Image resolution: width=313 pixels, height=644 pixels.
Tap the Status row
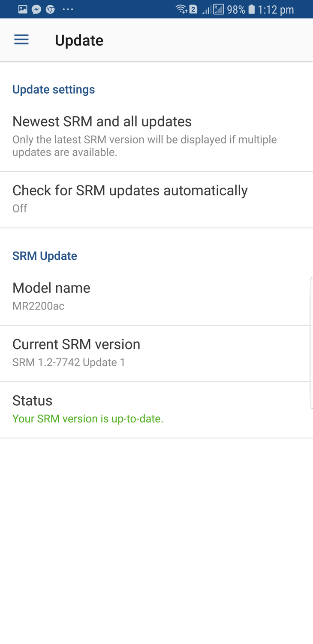pyautogui.click(x=156, y=410)
